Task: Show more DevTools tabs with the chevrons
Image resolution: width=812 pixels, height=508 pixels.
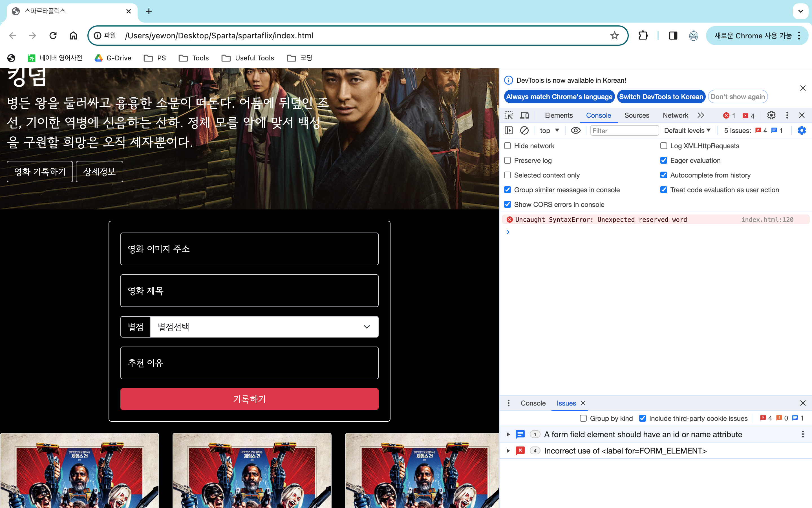Action: (x=701, y=115)
